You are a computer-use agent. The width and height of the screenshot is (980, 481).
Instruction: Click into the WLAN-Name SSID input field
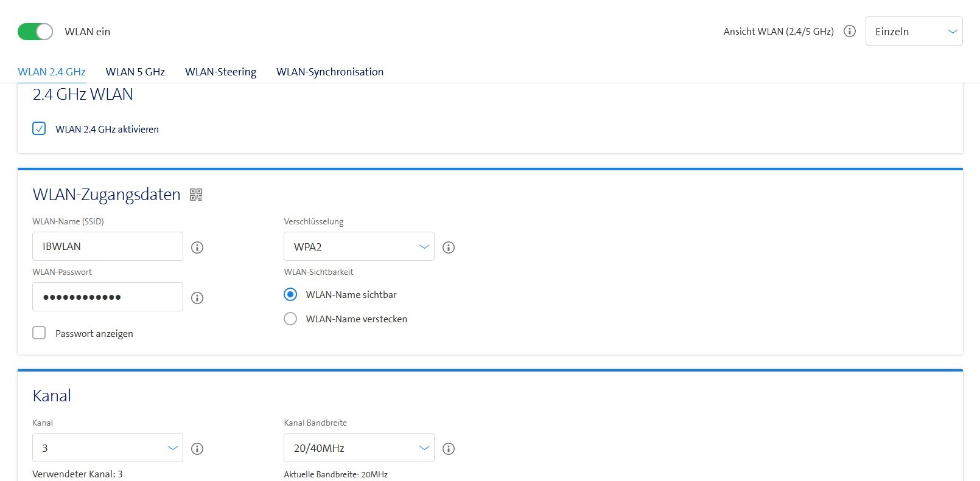[108, 247]
